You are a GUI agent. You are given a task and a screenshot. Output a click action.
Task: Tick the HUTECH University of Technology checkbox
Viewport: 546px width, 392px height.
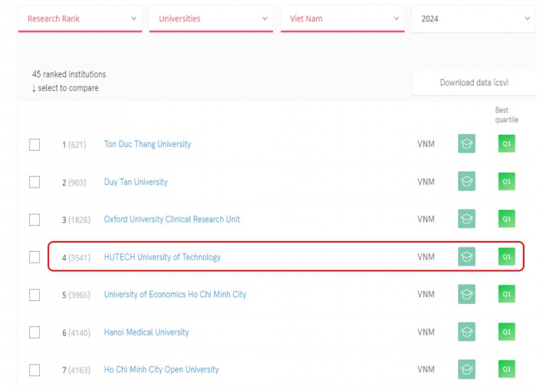tap(34, 257)
